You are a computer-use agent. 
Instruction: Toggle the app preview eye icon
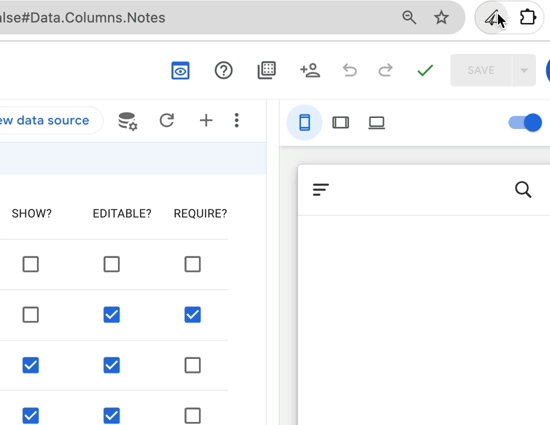(x=180, y=70)
